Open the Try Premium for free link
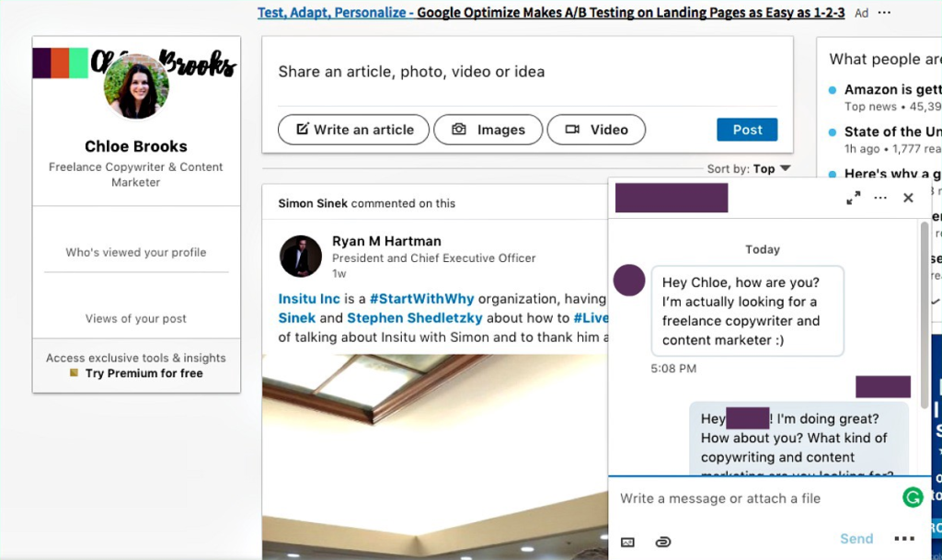This screenshot has width=942, height=560. [x=144, y=373]
